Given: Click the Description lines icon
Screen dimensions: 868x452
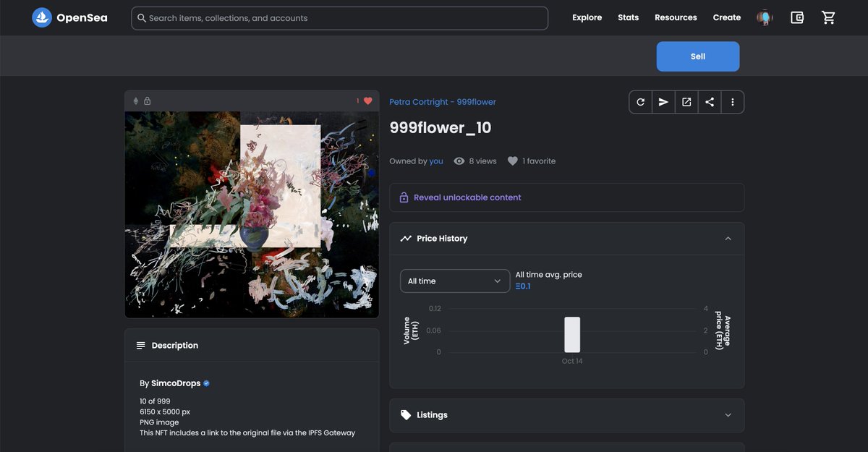Looking at the screenshot, I should click(x=141, y=346).
